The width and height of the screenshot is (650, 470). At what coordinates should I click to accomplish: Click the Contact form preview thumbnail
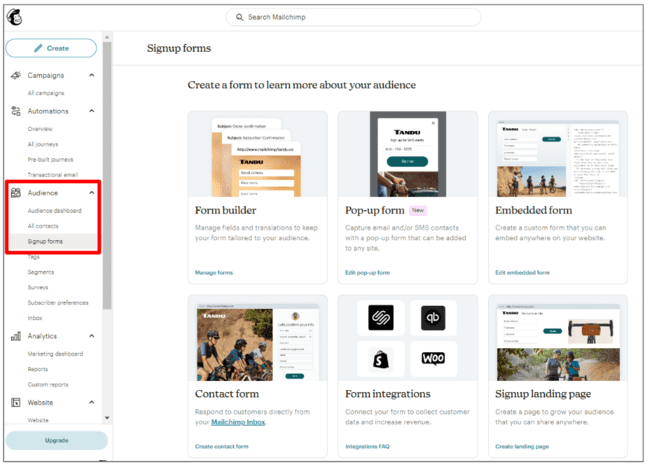(257, 338)
